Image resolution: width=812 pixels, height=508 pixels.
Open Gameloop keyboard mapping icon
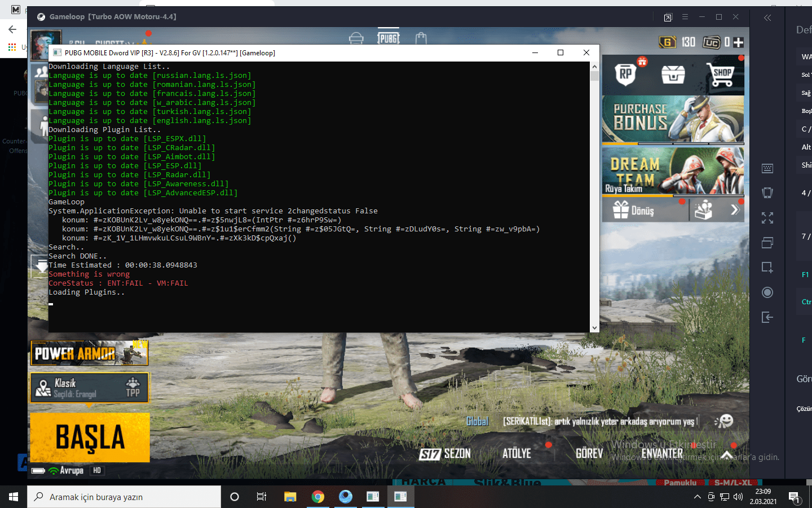767,168
